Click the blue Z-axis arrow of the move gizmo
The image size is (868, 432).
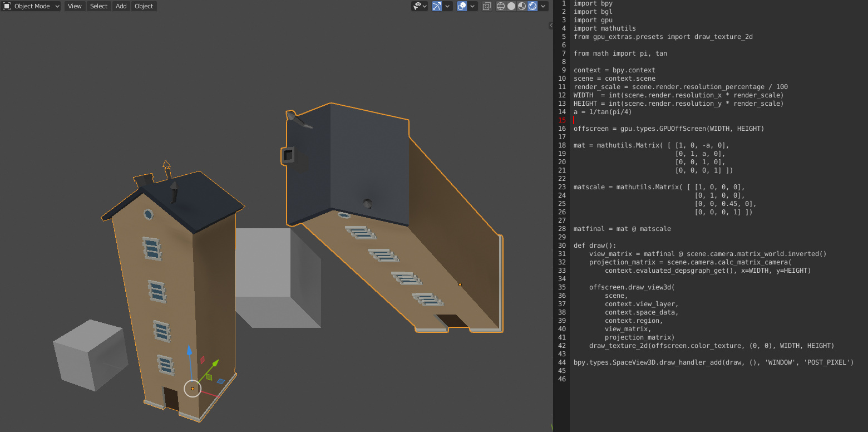[189, 351]
